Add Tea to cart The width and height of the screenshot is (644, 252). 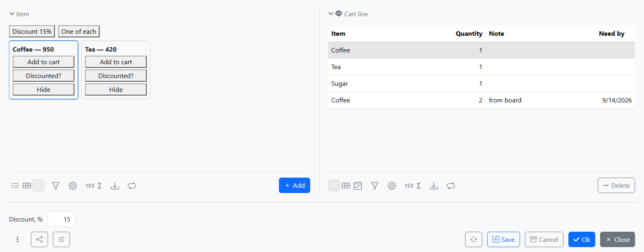point(116,62)
